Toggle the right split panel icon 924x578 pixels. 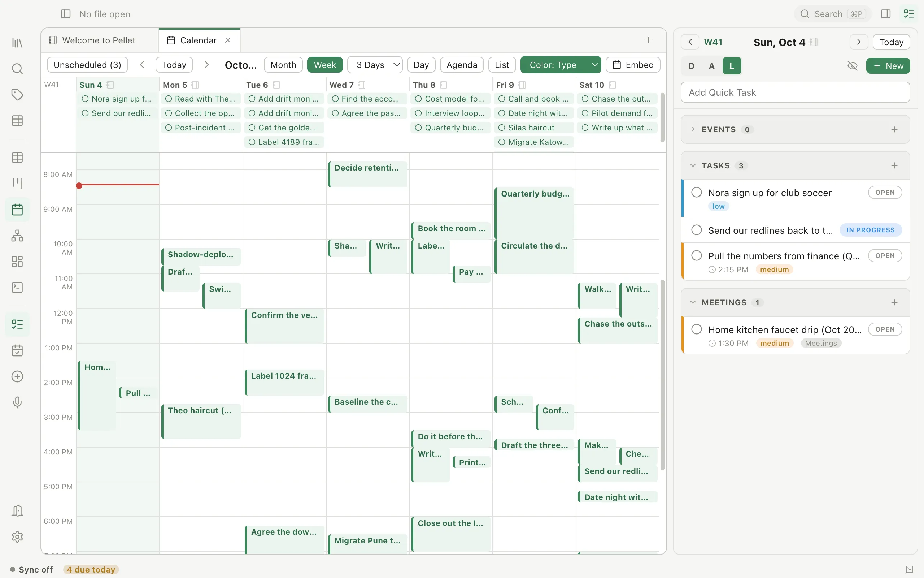pyautogui.click(x=886, y=14)
